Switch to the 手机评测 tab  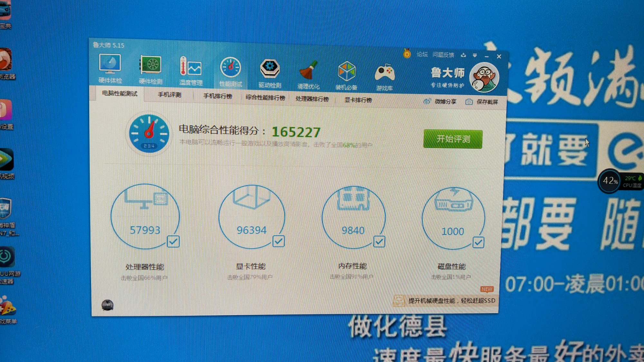pos(169,95)
